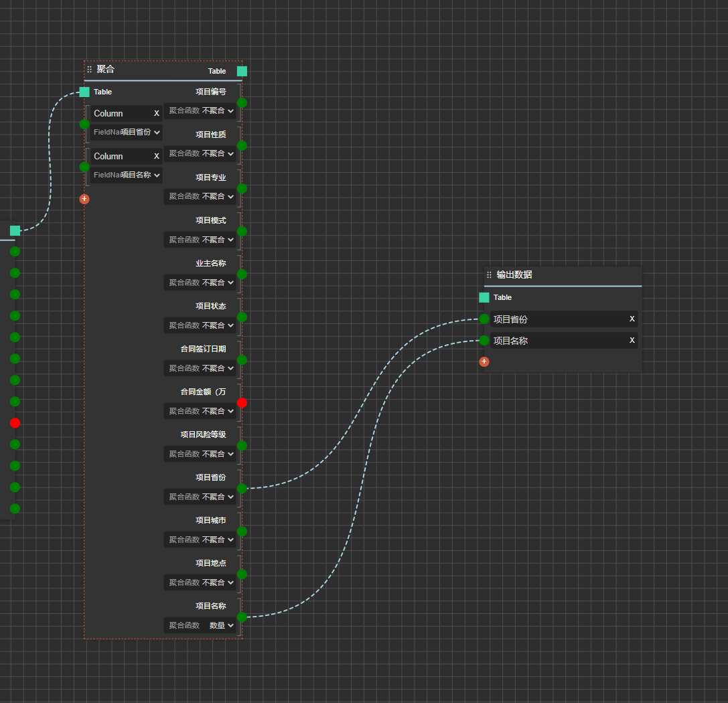Remove the first Column in 聚合

[x=157, y=113]
